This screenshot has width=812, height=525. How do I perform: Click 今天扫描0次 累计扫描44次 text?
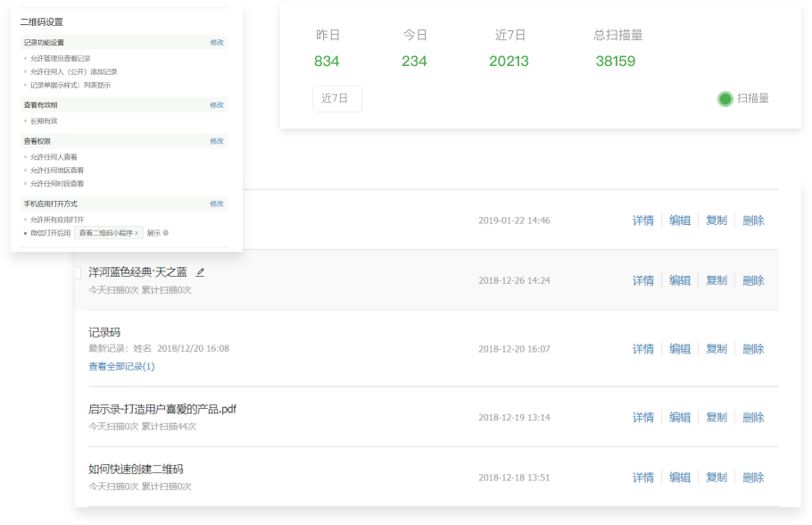coord(143,427)
